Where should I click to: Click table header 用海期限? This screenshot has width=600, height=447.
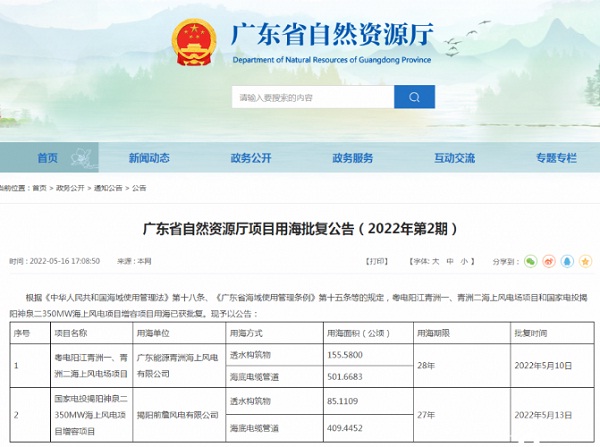(433, 333)
